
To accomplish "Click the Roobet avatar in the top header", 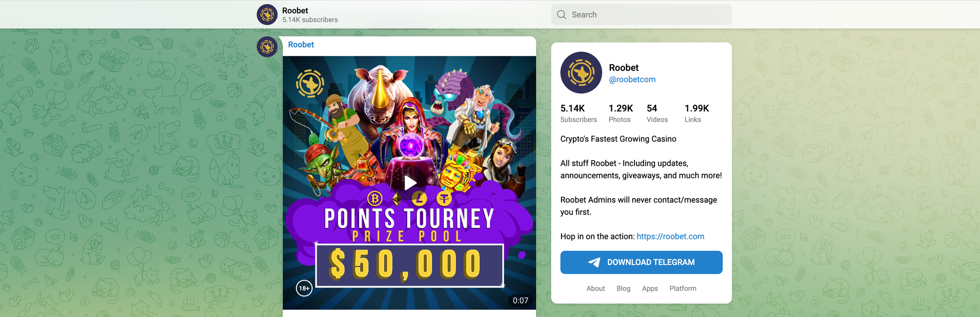I will (267, 15).
